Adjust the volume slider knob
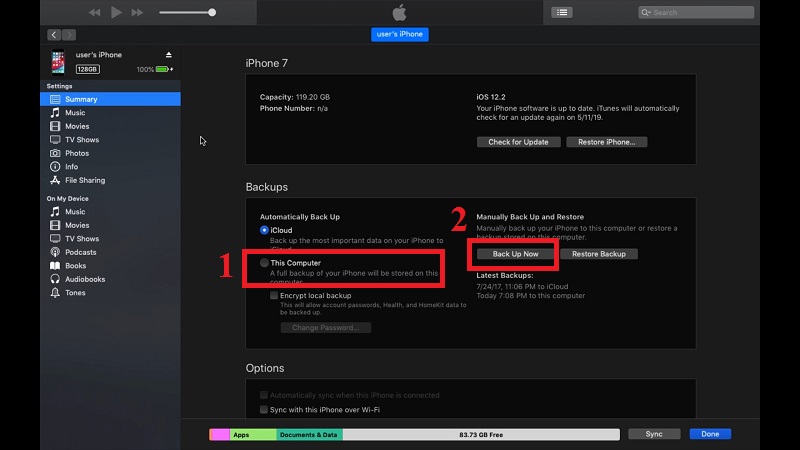The height and width of the screenshot is (450, 800). [x=212, y=12]
